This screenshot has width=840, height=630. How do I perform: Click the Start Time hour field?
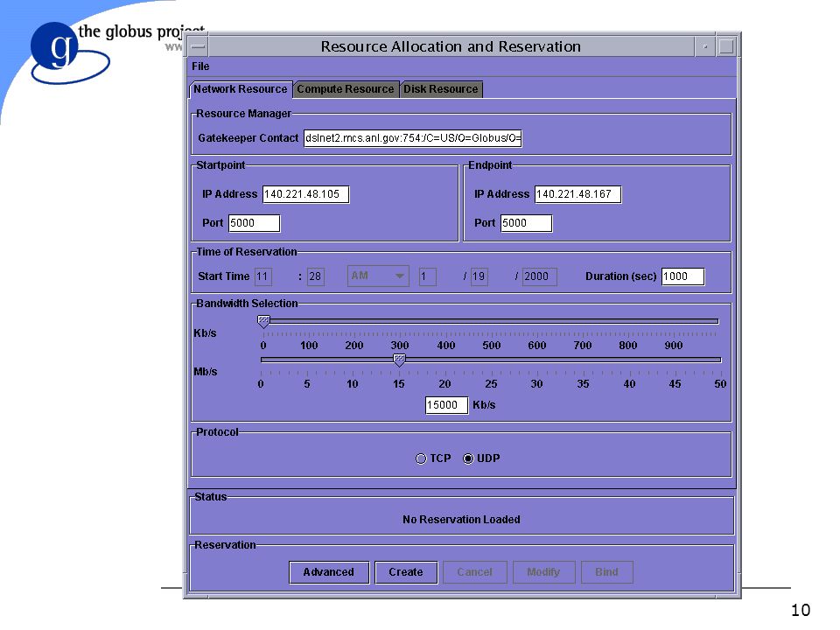(x=263, y=276)
